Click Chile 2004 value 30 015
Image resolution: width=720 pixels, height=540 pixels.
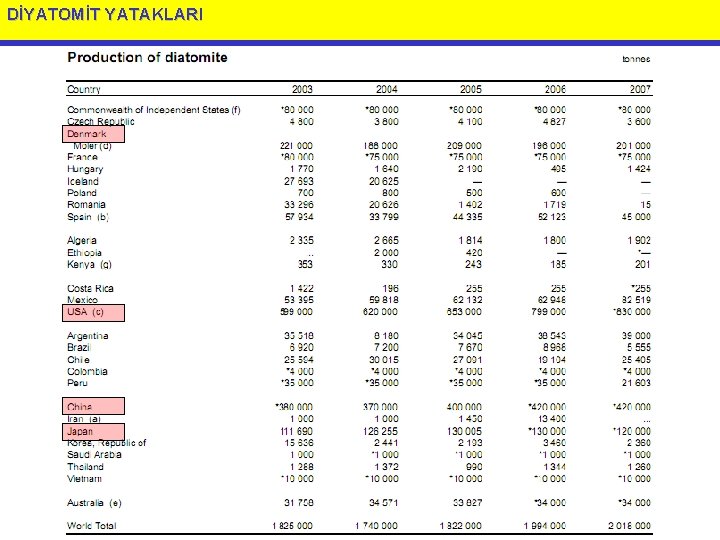[x=384, y=360]
